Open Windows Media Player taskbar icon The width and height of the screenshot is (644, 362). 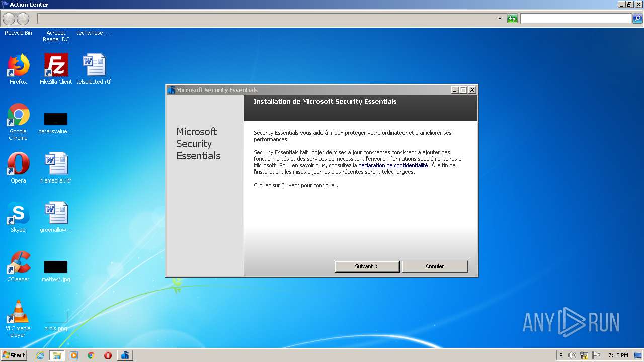(x=74, y=355)
